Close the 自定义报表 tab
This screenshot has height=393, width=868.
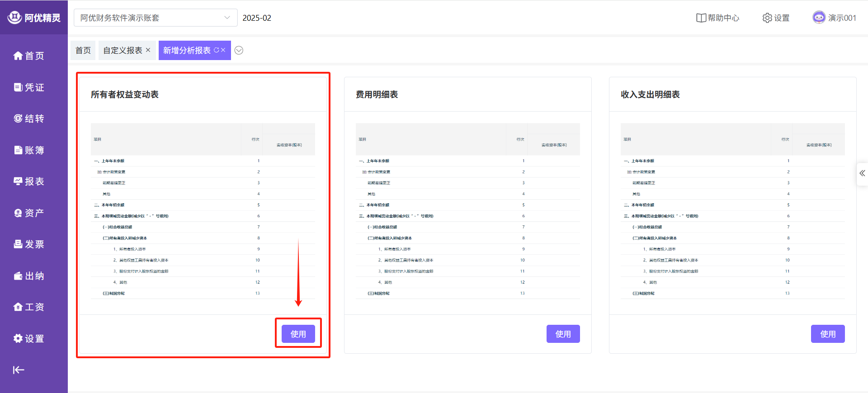148,50
